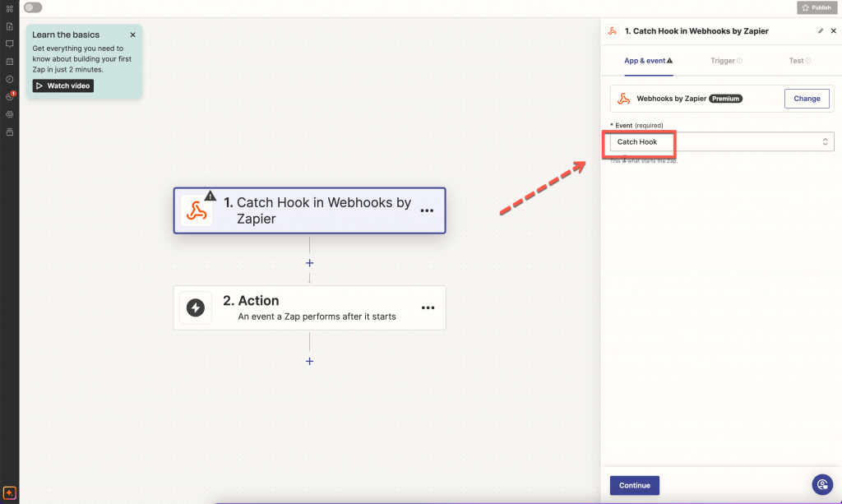Switch to the Test tab

(x=799, y=61)
